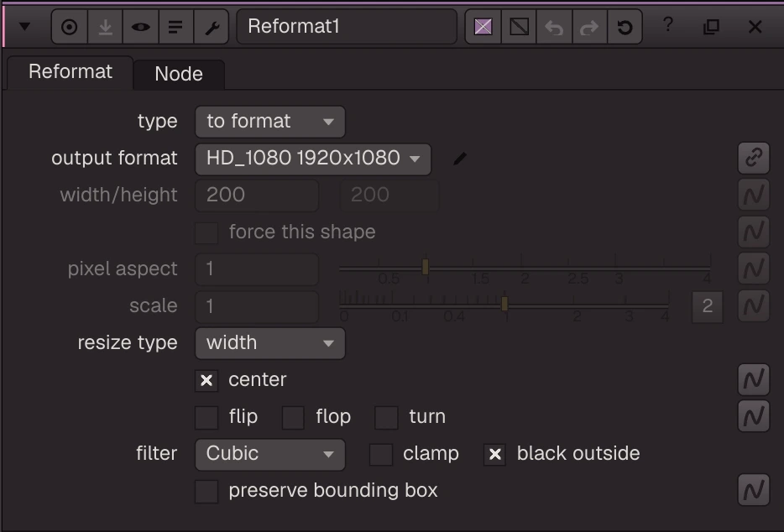Open the lines menu icon in header

point(175,27)
